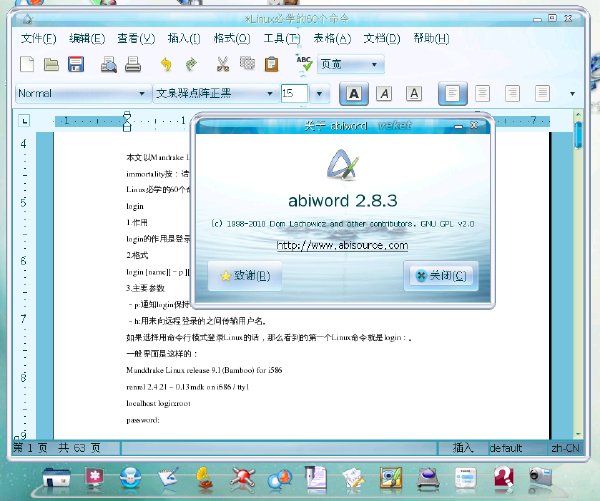The height and width of the screenshot is (501, 600).
Task: Click the 第 1 页 共 63 页 page indicator
Action: [x=57, y=448]
